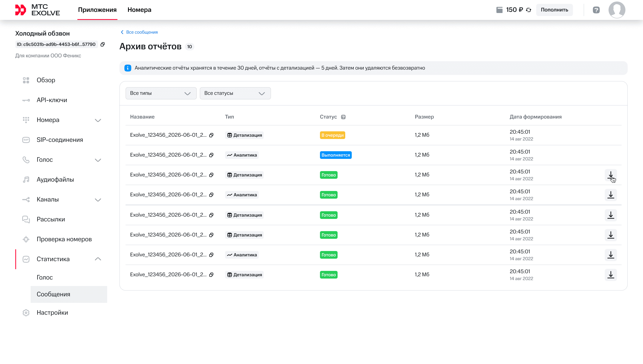
Task: Click the Для компании ООО Феникс text
Action: pos(48,55)
